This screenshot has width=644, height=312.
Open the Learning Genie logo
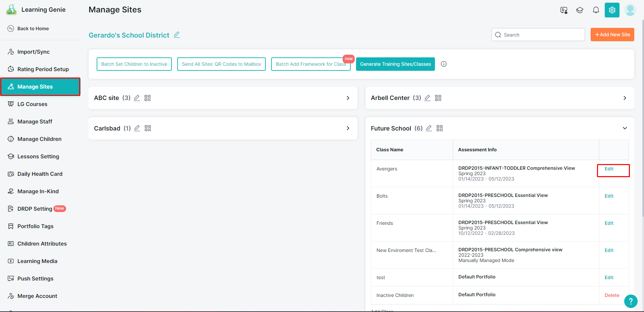tap(11, 10)
